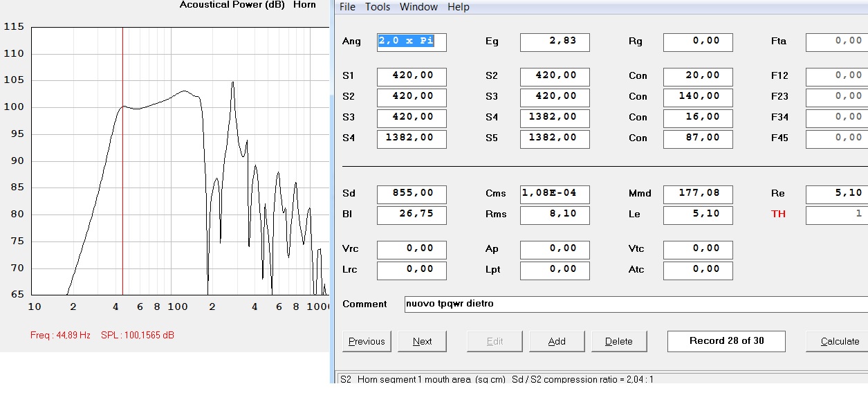The height and width of the screenshot is (393, 868).
Task: Click the Atc input field
Action: (x=698, y=270)
